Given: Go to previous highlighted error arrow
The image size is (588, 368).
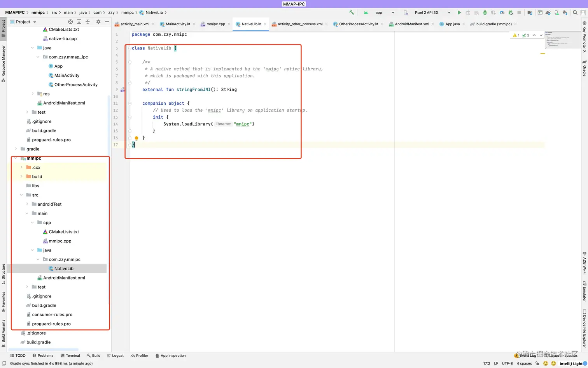Looking at the screenshot, I should [534, 35].
